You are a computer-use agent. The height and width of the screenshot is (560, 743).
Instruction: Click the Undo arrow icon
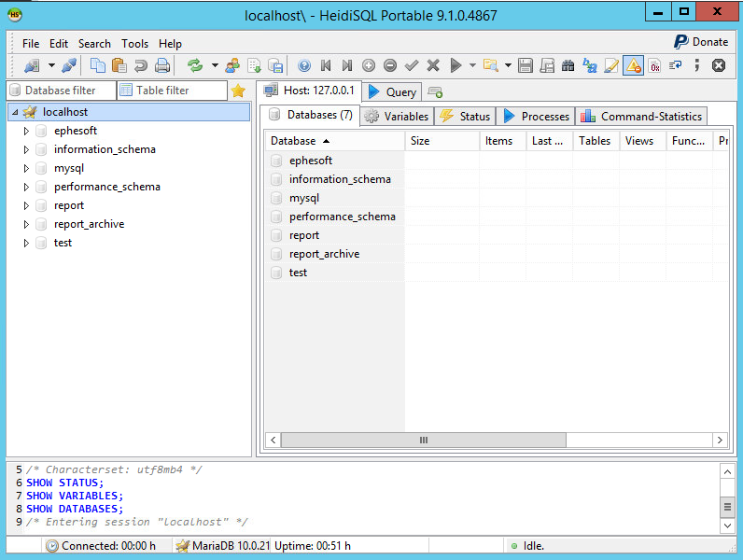pos(141,65)
